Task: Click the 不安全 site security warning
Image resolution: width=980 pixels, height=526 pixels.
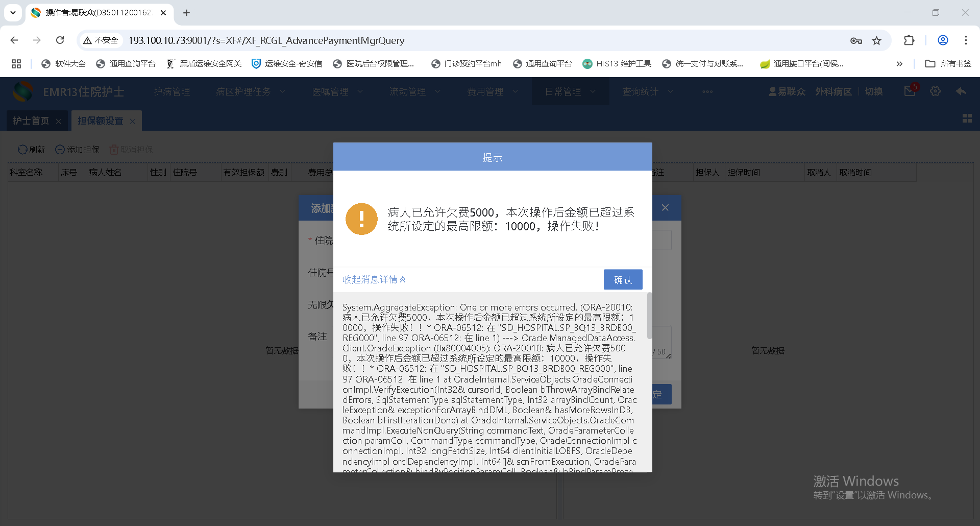Action: (x=101, y=40)
